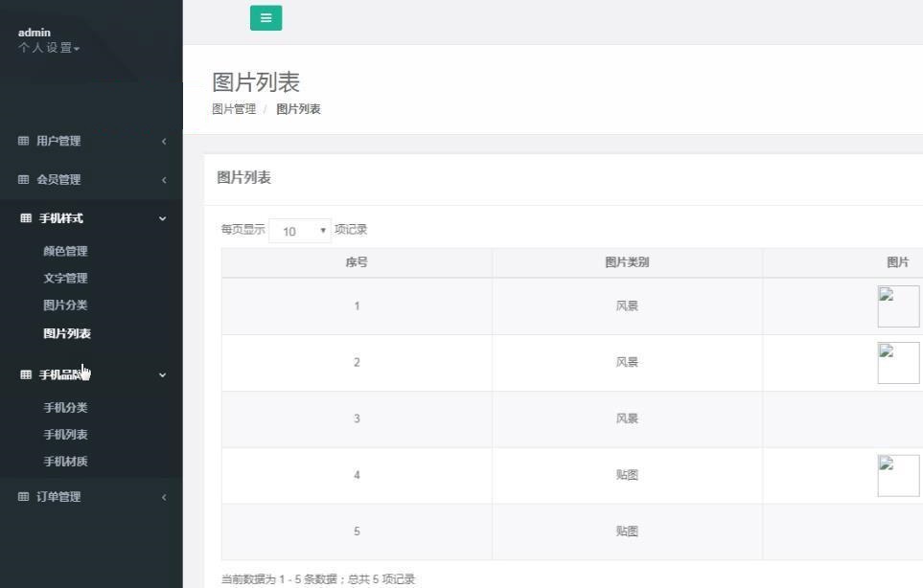Expand the 订单管理 sidebar menu arrow
This screenshot has height=588, width=923.
pyautogui.click(x=164, y=497)
